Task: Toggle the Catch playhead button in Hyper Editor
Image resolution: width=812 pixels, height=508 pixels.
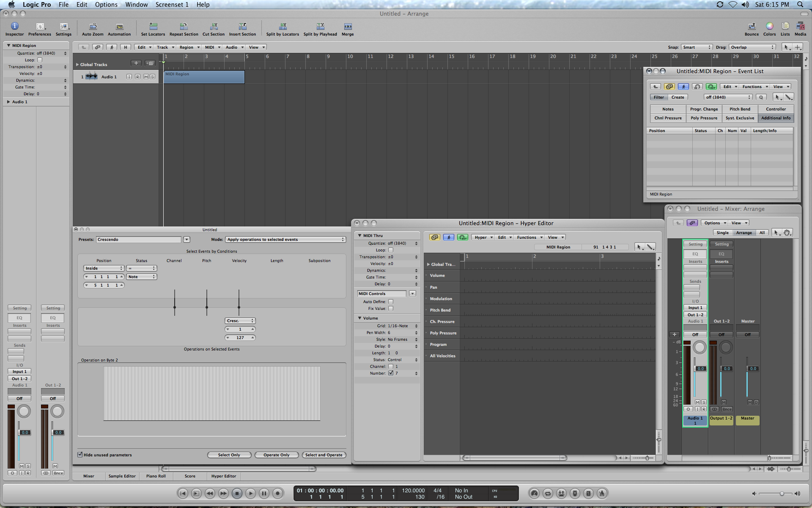Action: tap(449, 237)
